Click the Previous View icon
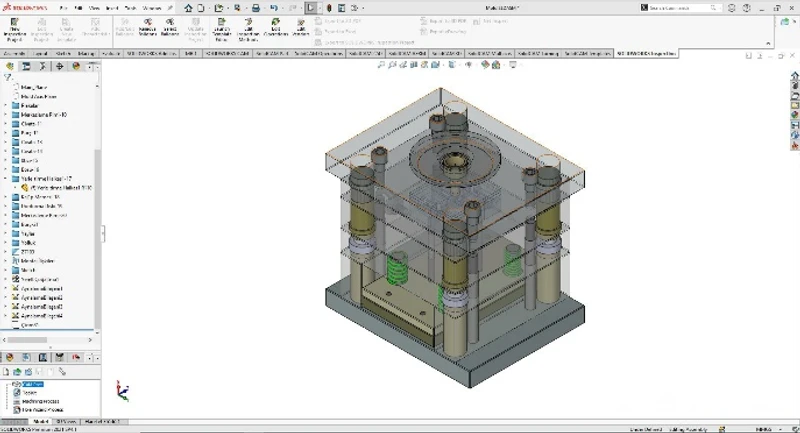This screenshot has height=433, width=800. (403, 65)
